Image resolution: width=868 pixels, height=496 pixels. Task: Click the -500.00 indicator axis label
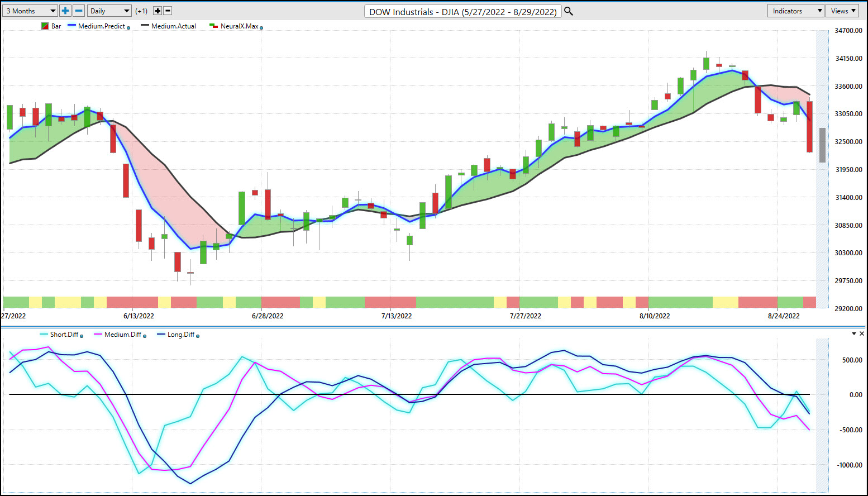click(x=851, y=430)
